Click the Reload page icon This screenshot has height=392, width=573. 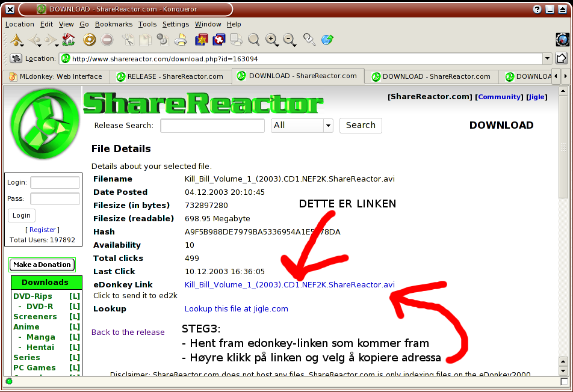click(89, 40)
